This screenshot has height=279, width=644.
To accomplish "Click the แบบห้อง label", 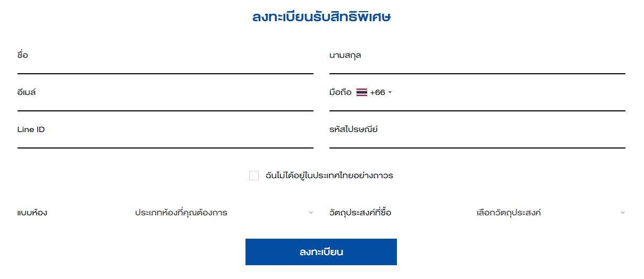I will [x=32, y=213].
